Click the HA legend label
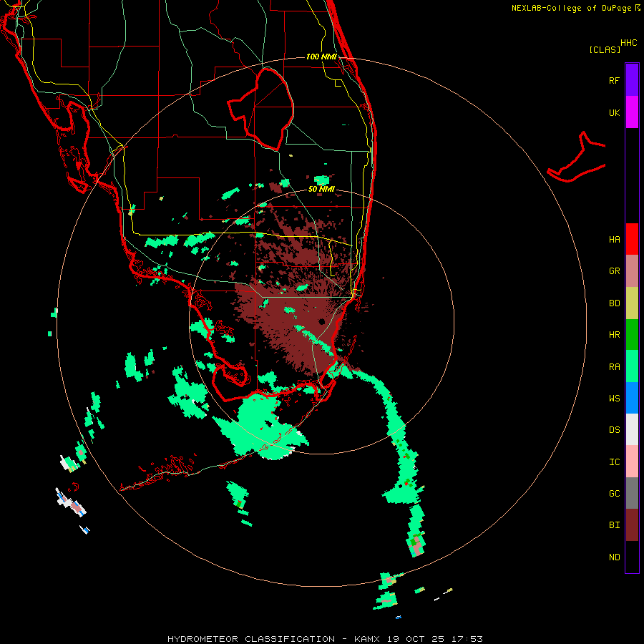644x644 pixels. (x=614, y=240)
